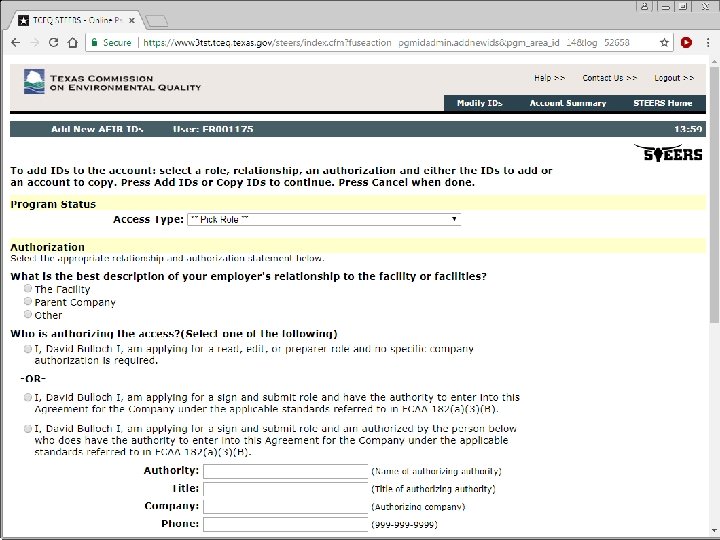Click into the Authority name field
720x540 pixels.
[x=286, y=471]
